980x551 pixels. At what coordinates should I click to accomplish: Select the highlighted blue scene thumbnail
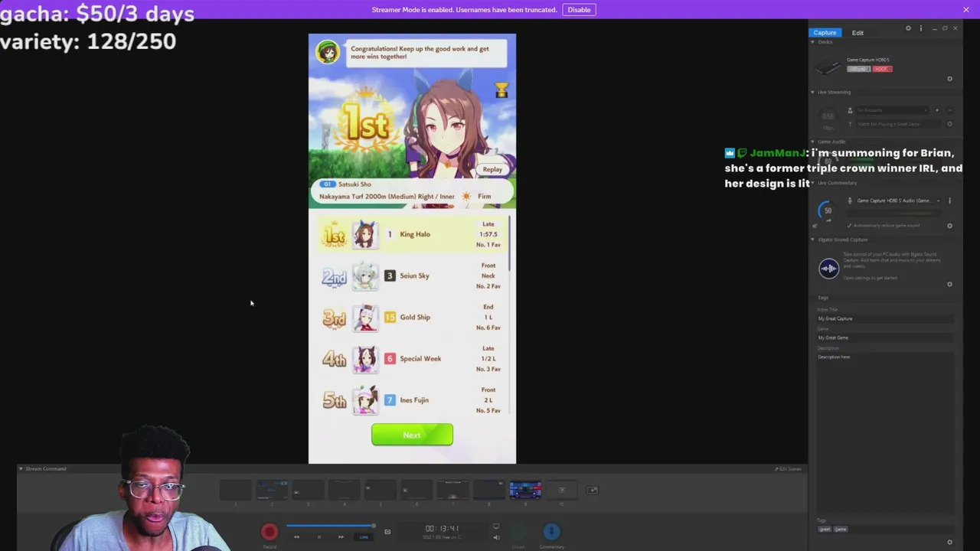525,490
